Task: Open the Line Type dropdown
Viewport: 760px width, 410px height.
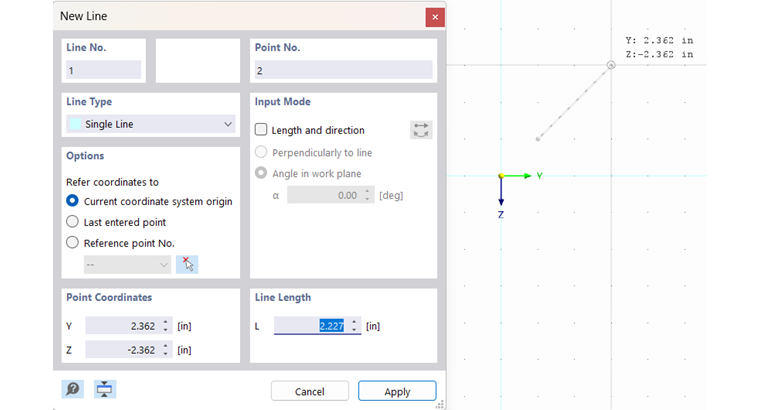Action: (151, 124)
